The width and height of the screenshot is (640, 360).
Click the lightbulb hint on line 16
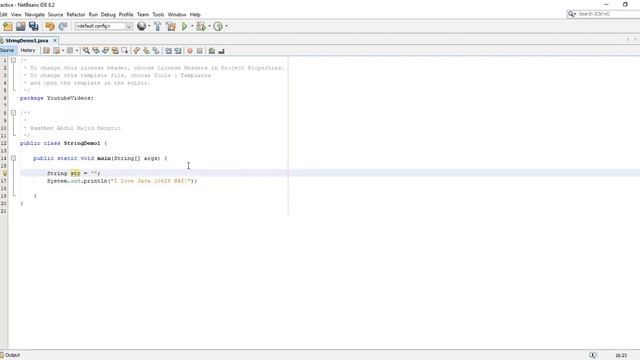tap(4, 173)
